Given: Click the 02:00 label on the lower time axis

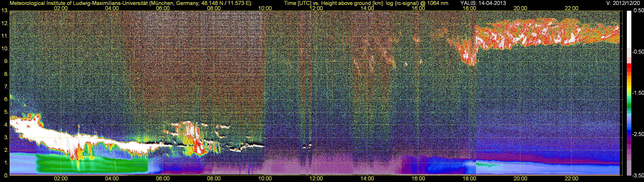Looking at the screenshot, I should (x=61, y=179).
